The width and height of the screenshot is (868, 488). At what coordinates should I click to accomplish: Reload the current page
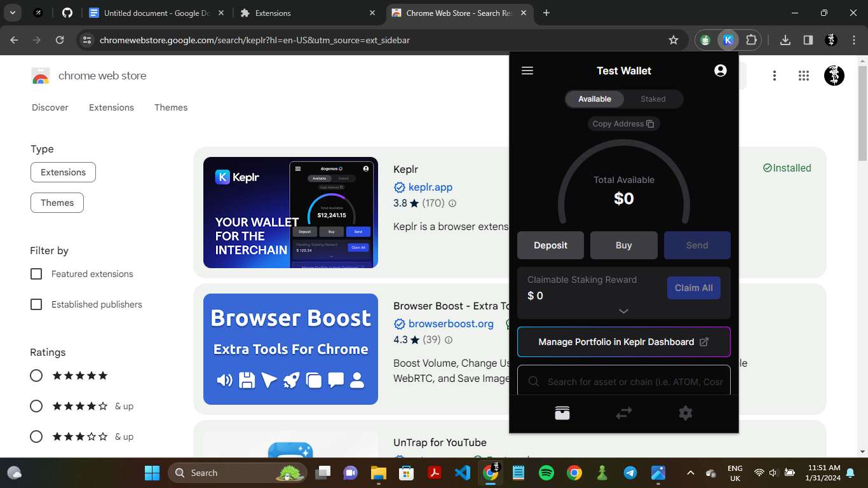pos(60,40)
